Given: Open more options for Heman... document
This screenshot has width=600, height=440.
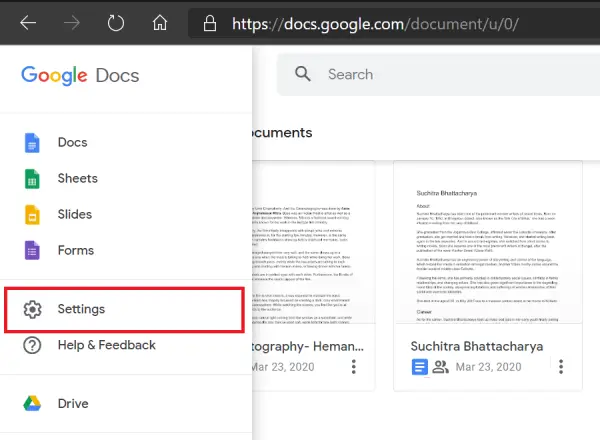Looking at the screenshot, I should click(354, 367).
